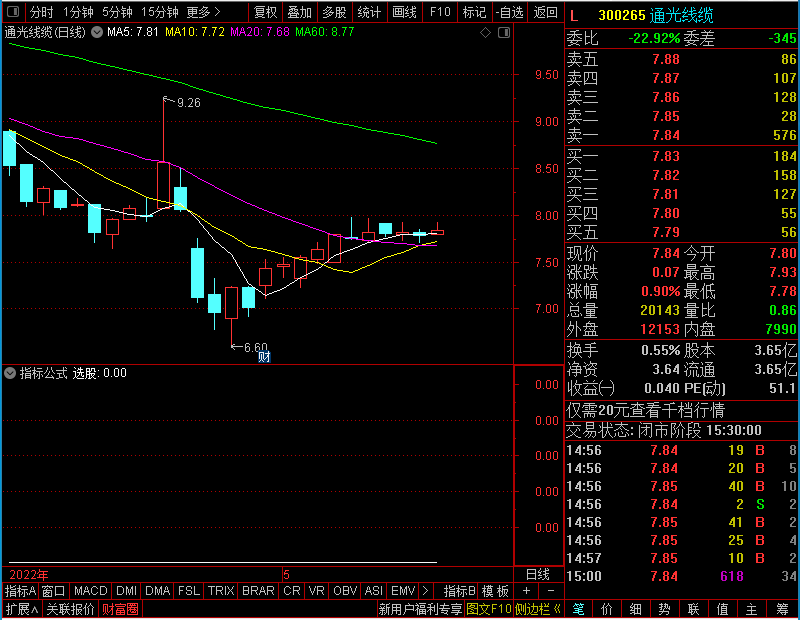Expand dropdown next to 通光线缆(日线)
The width and height of the screenshot is (800, 620).
tap(96, 32)
